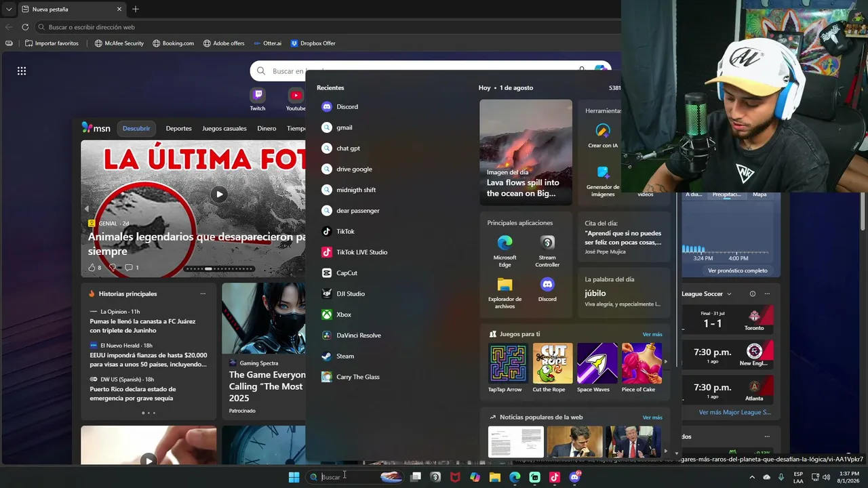This screenshot has height=488, width=868.
Task: Show hidden system tray icons
Action: [751, 477]
